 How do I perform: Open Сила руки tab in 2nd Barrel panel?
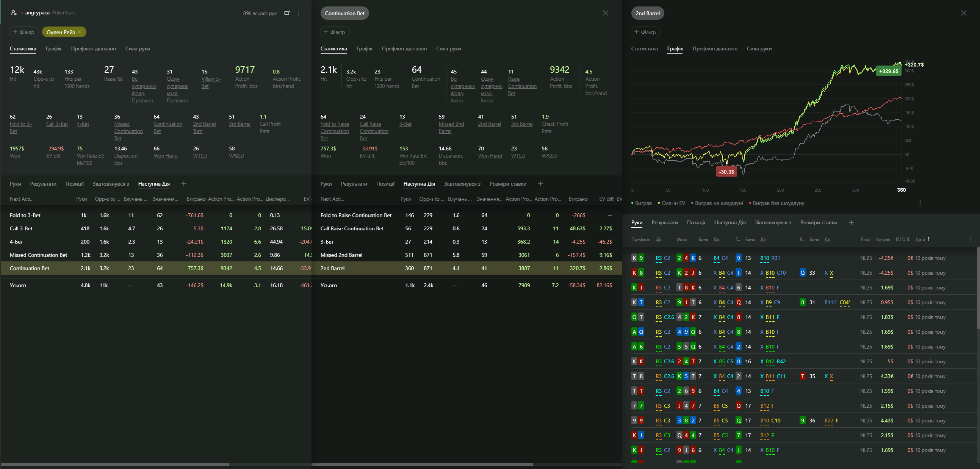(x=759, y=49)
